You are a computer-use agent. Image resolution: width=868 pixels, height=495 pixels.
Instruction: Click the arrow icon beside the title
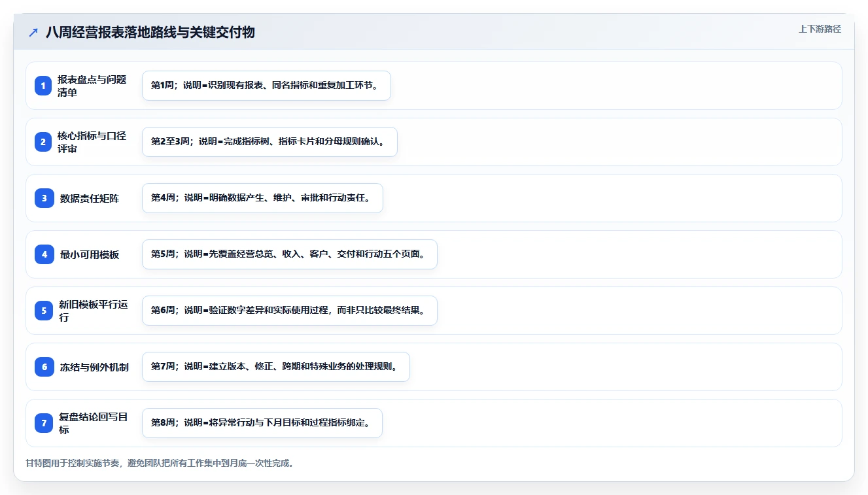point(33,32)
